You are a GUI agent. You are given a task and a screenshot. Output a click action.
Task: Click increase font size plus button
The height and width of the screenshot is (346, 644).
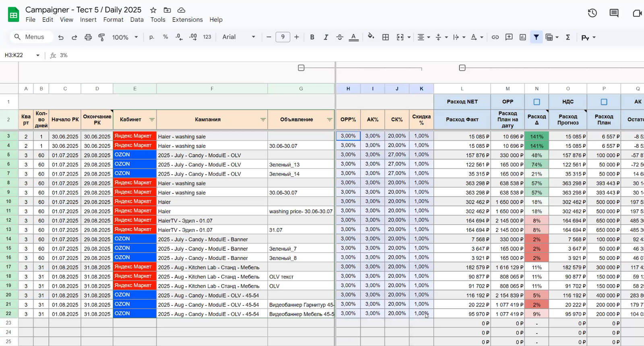297,37
